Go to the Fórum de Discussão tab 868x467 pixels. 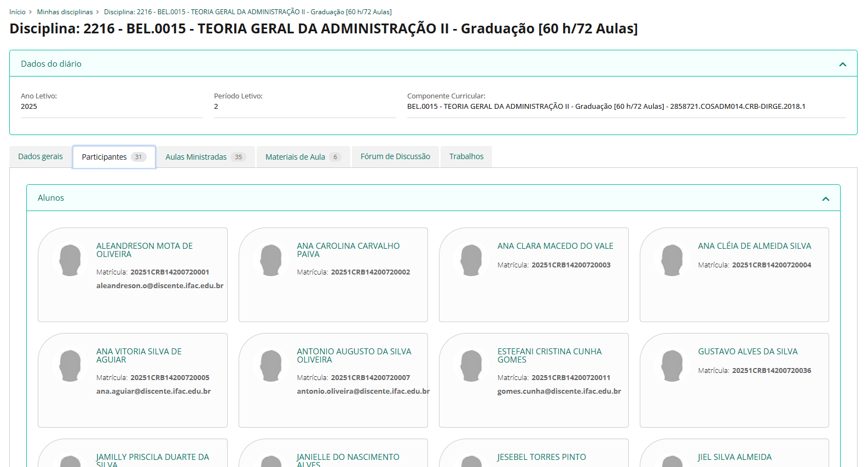pyautogui.click(x=395, y=157)
